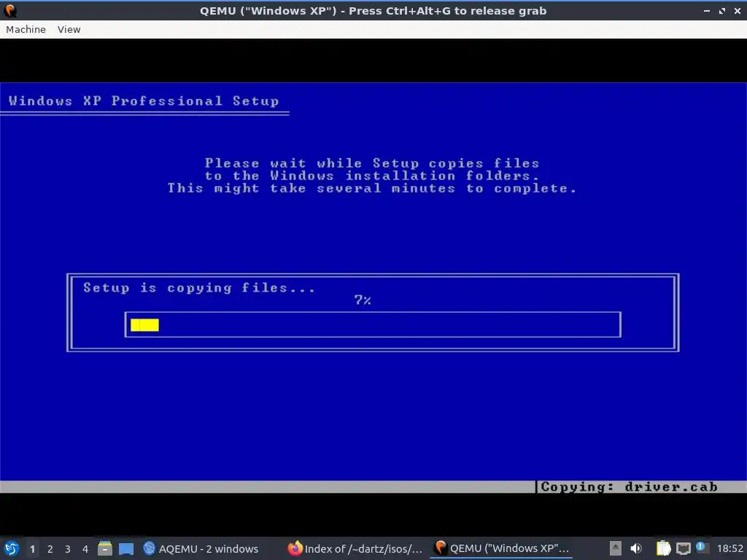Viewport: 747px width, 560px height.
Task: Click the 'This might take several minutes' line
Action: (x=372, y=188)
